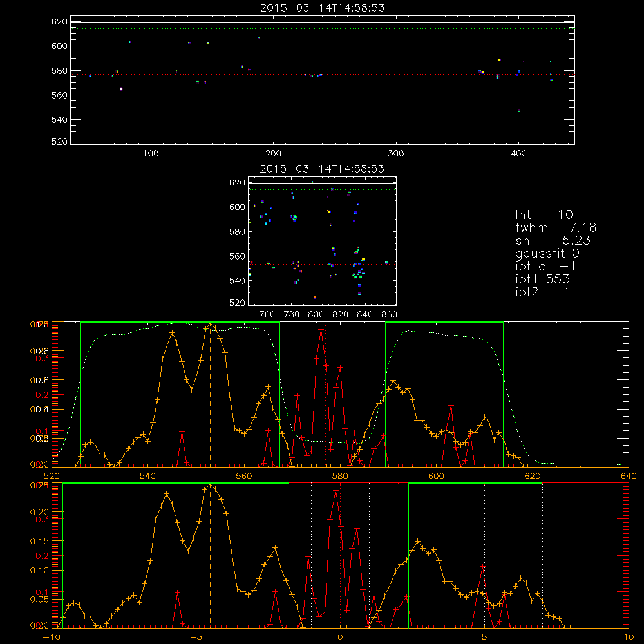The image size is (644, 644).
Task: Click x-axis label 760 on small scatter plot
Action: (x=267, y=315)
